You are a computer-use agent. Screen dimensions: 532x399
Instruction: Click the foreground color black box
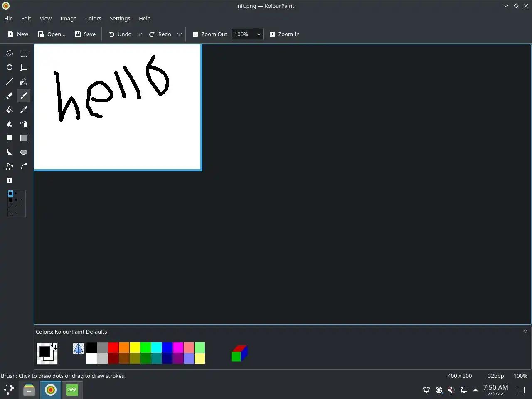pos(44,352)
